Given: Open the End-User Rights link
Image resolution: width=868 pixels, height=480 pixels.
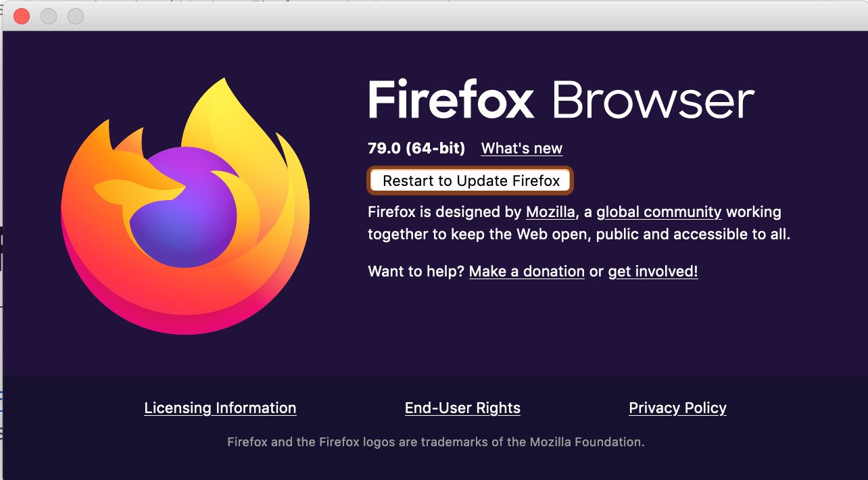Looking at the screenshot, I should pyautogui.click(x=462, y=408).
